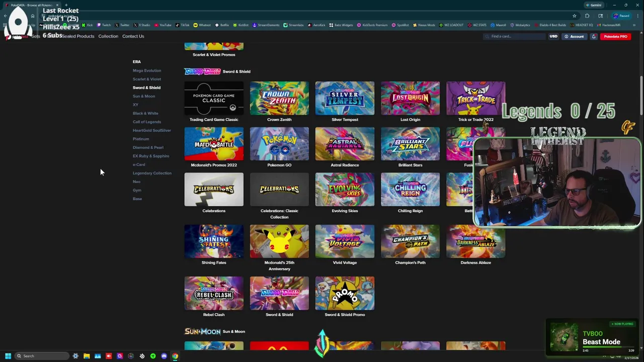Open the USD currency selector
The image size is (644, 362).
pyautogui.click(x=553, y=36)
